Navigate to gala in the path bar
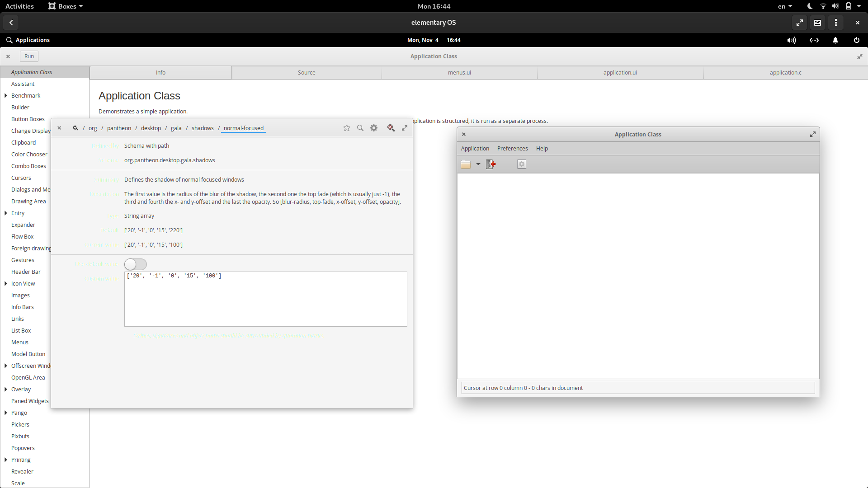 176,128
